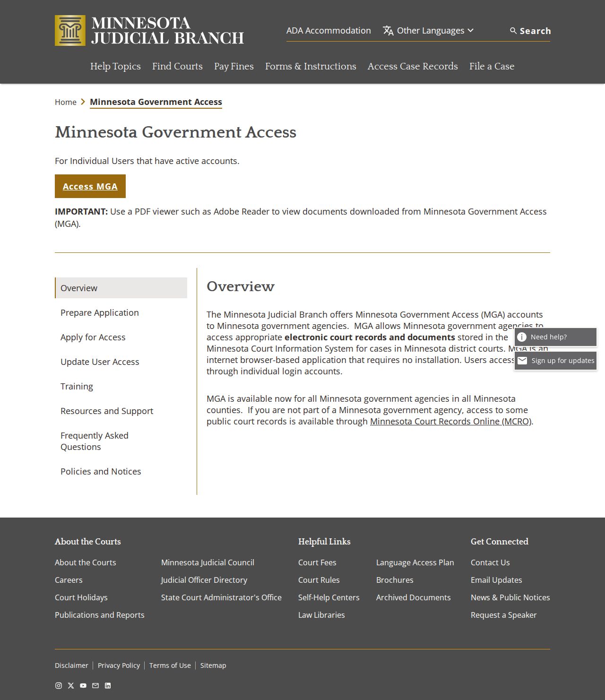The height and width of the screenshot is (700, 605).
Task: Click the Language Access Plan link
Action: point(415,562)
